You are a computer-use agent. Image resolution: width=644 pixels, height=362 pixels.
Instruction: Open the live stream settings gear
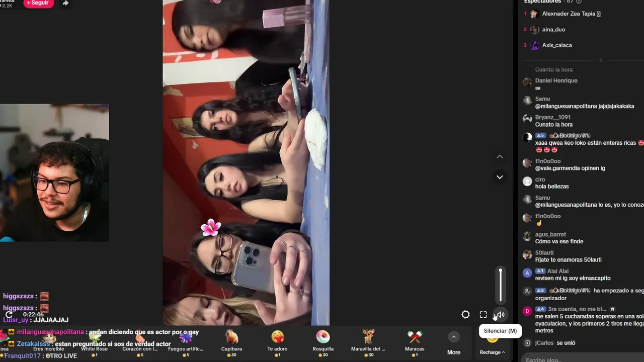coord(465,315)
